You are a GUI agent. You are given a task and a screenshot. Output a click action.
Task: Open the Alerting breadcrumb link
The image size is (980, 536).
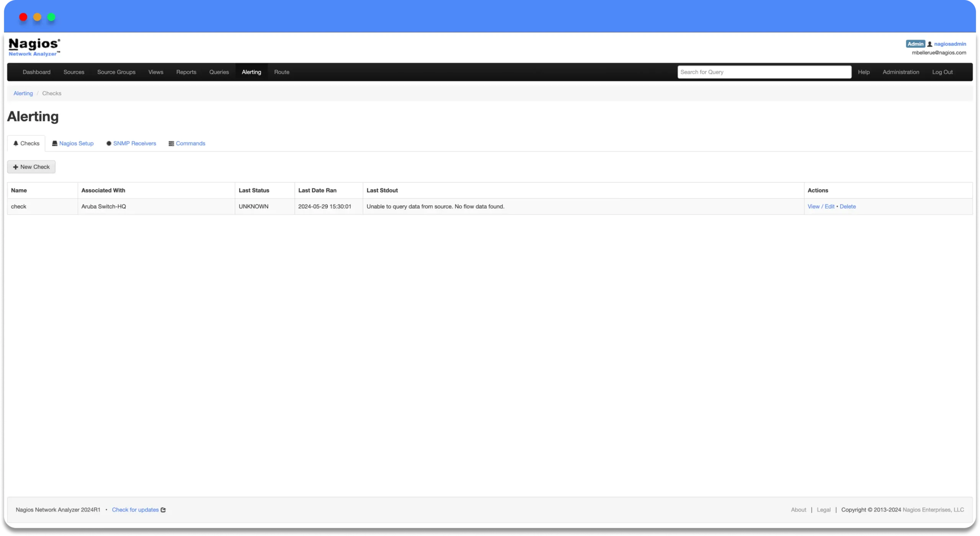point(23,93)
